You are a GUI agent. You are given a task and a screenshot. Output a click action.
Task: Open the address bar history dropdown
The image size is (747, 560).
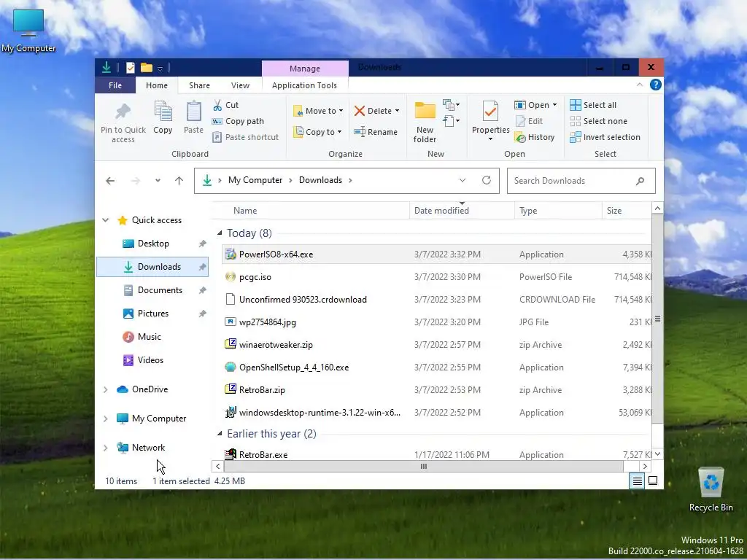462,181
